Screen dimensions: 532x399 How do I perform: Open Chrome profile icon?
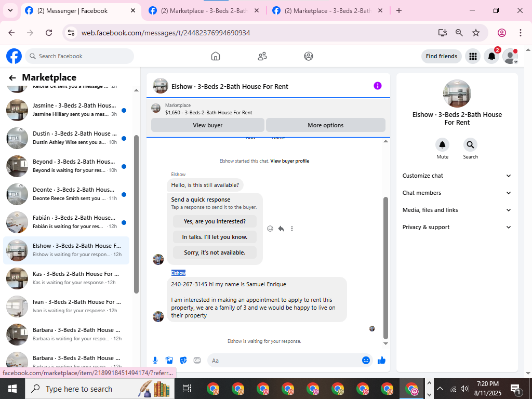click(x=502, y=33)
